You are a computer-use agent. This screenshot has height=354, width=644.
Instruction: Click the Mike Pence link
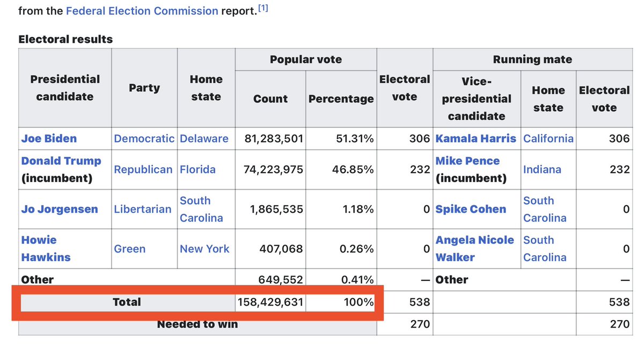(x=467, y=161)
